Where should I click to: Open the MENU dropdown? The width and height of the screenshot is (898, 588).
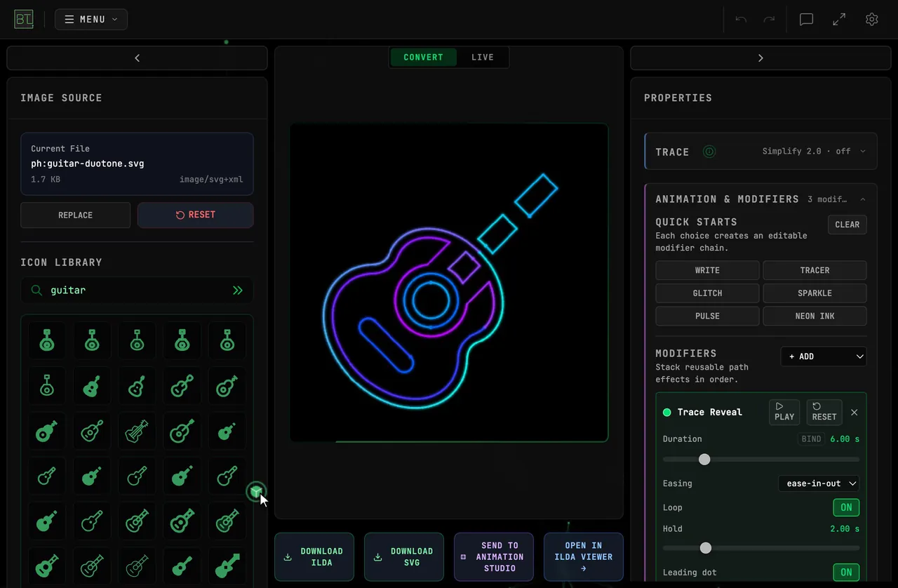click(91, 20)
